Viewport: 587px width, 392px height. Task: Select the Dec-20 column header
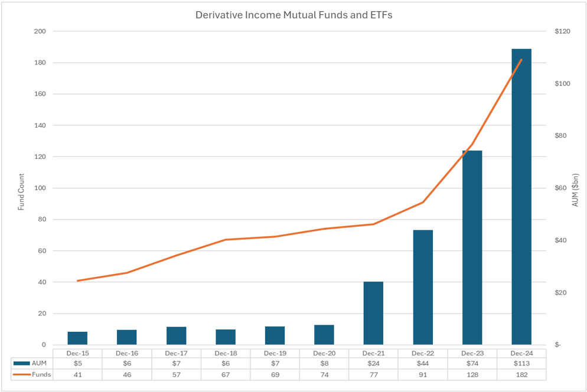(324, 352)
